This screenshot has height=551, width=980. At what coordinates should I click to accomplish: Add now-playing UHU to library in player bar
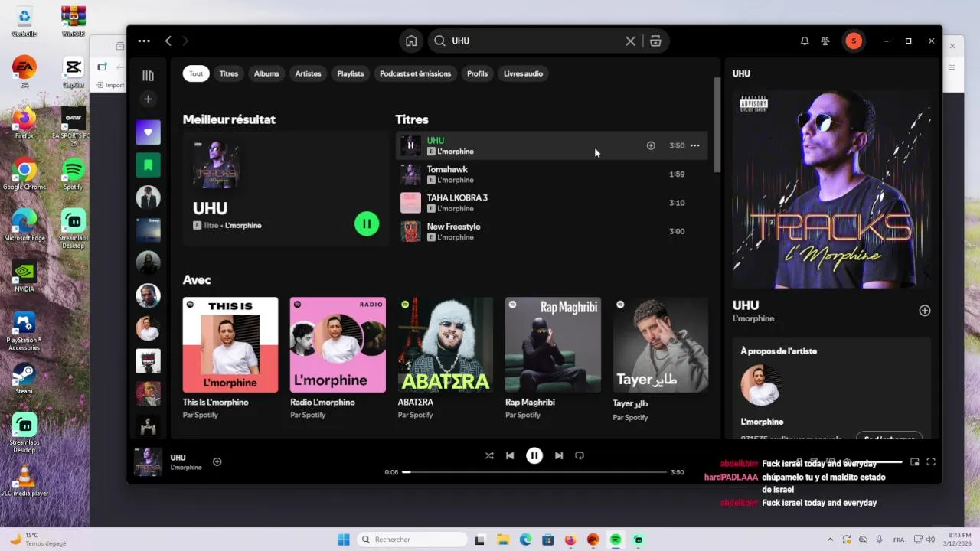coord(217,461)
